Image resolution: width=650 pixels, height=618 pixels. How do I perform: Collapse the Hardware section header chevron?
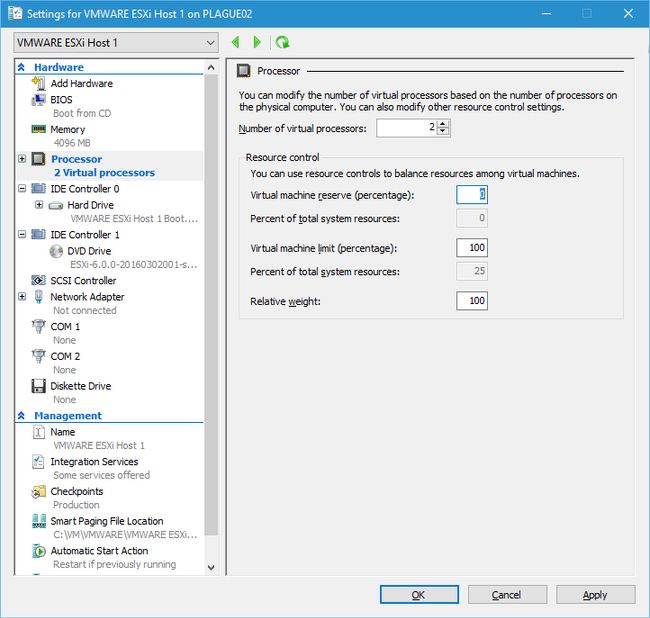tap(22, 67)
